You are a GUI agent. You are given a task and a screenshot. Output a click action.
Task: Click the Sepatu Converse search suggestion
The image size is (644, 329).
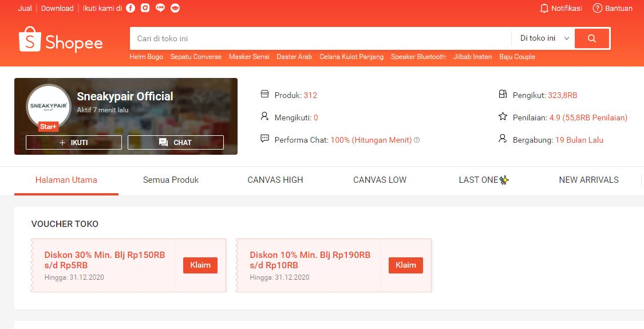click(196, 57)
